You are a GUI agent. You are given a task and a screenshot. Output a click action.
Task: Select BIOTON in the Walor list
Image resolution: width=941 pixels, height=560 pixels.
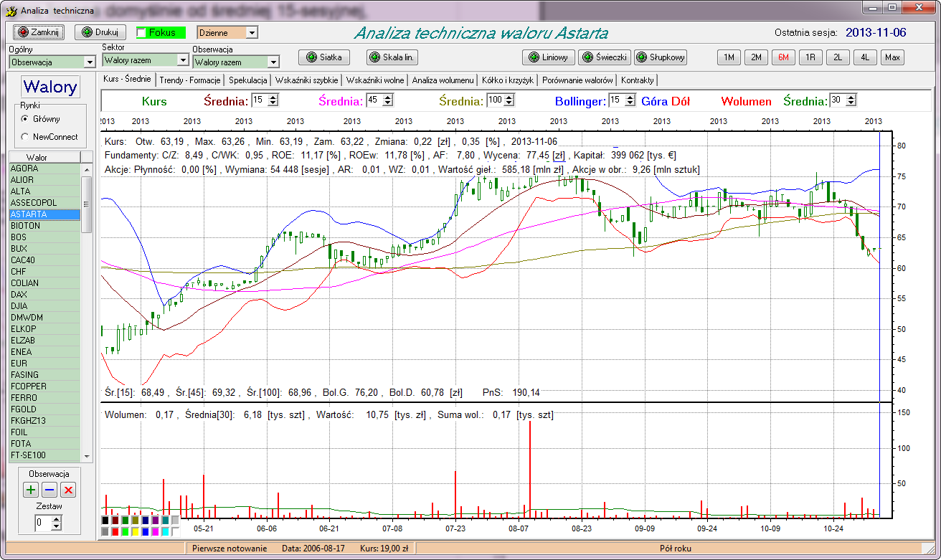[x=44, y=226]
